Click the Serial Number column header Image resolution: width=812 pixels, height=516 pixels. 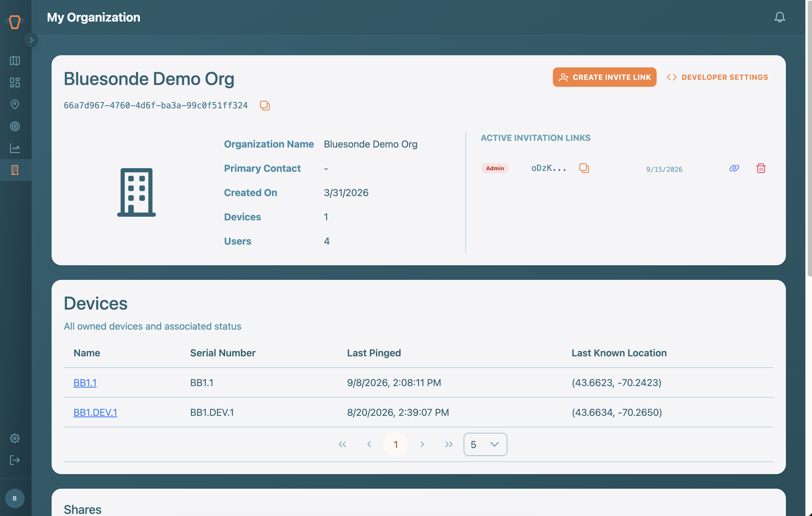(222, 353)
